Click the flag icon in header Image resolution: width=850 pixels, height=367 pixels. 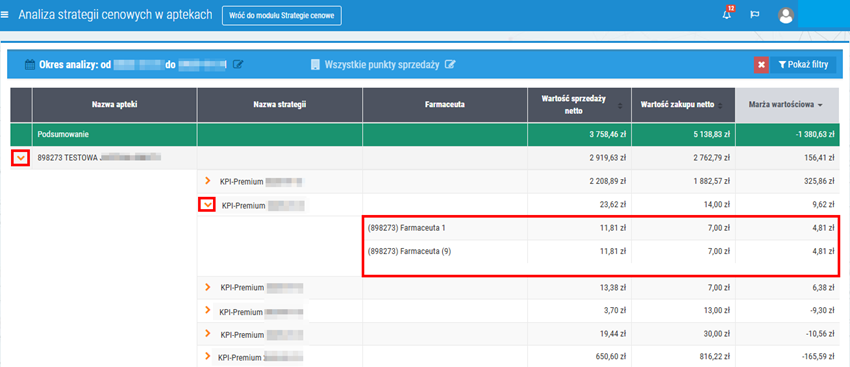[x=754, y=15]
